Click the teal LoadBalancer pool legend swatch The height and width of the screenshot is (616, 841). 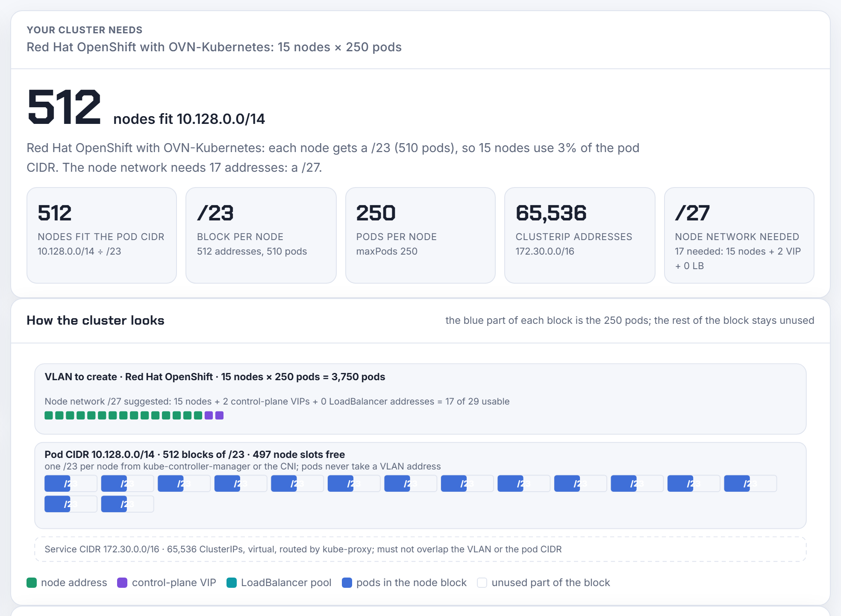tap(232, 583)
